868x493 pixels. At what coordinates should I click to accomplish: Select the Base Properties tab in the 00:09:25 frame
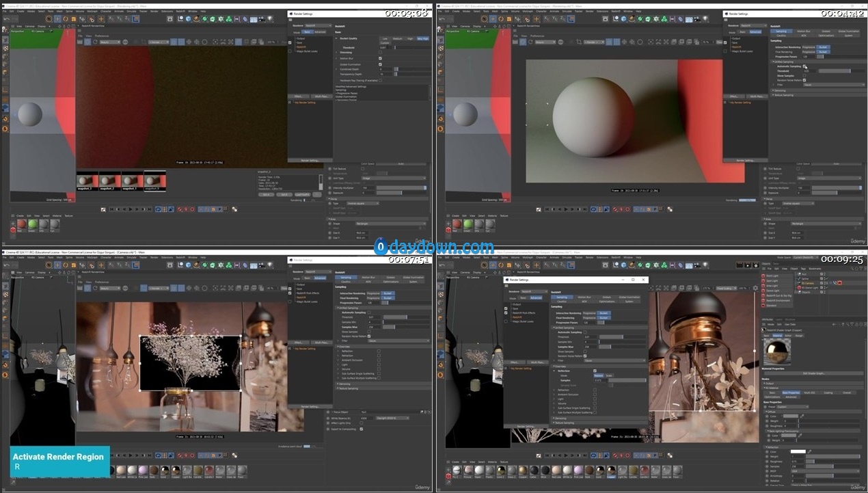click(791, 392)
